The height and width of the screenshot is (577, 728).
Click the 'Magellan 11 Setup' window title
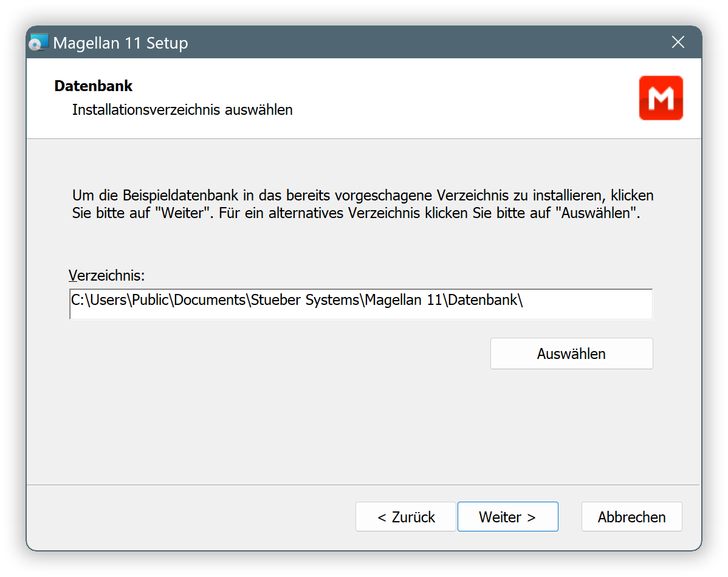pos(121,43)
